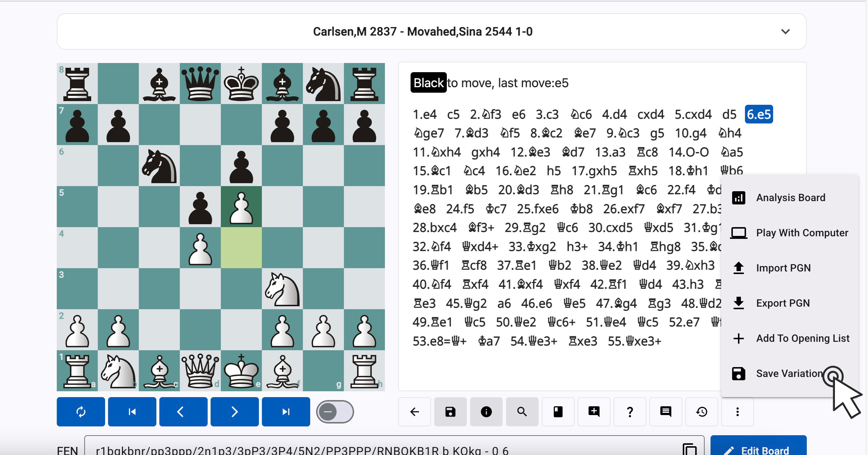Click the history clock icon
Screen dimensions: 868x455
coord(701,412)
